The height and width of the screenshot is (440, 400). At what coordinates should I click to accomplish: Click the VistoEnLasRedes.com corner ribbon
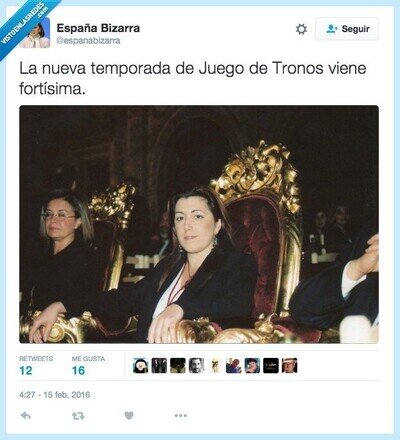25,23
